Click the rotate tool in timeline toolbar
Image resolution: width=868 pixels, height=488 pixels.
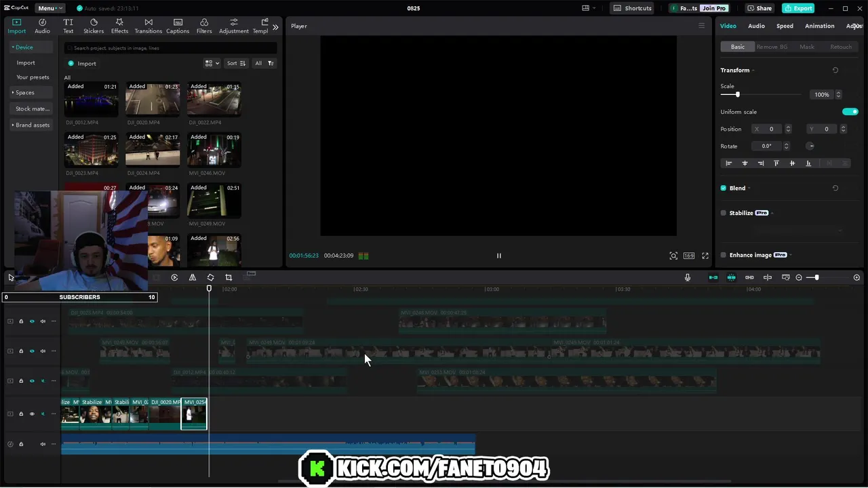pyautogui.click(x=210, y=277)
